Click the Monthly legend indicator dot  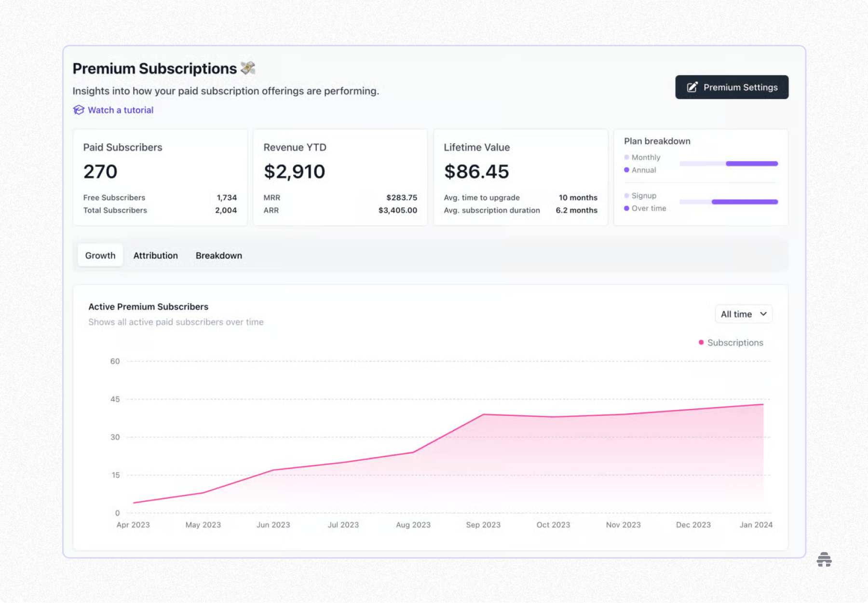[x=625, y=157]
